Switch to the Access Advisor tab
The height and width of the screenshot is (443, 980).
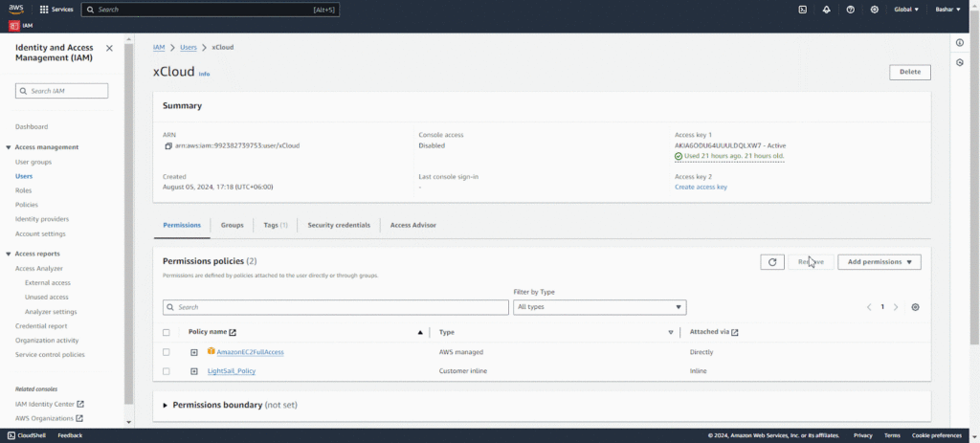tap(412, 225)
